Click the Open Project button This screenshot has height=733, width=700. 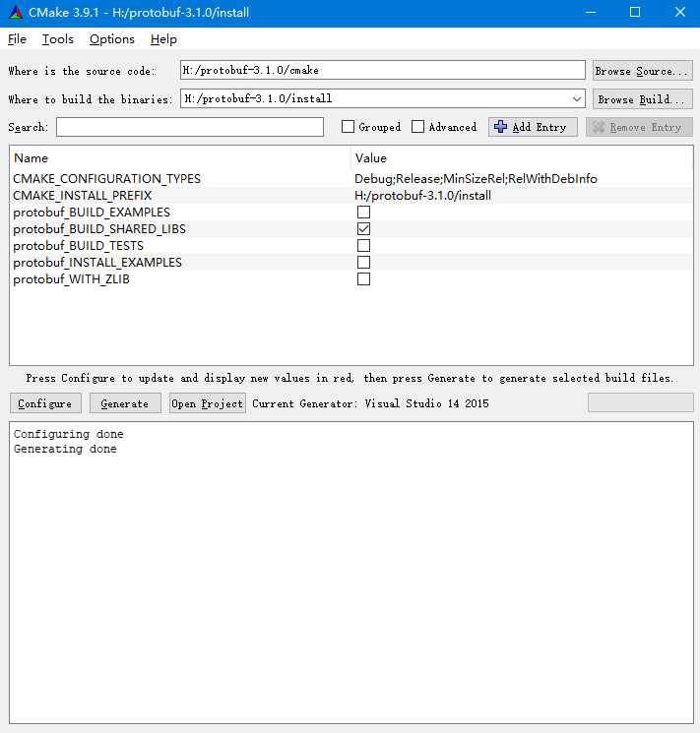click(x=208, y=403)
